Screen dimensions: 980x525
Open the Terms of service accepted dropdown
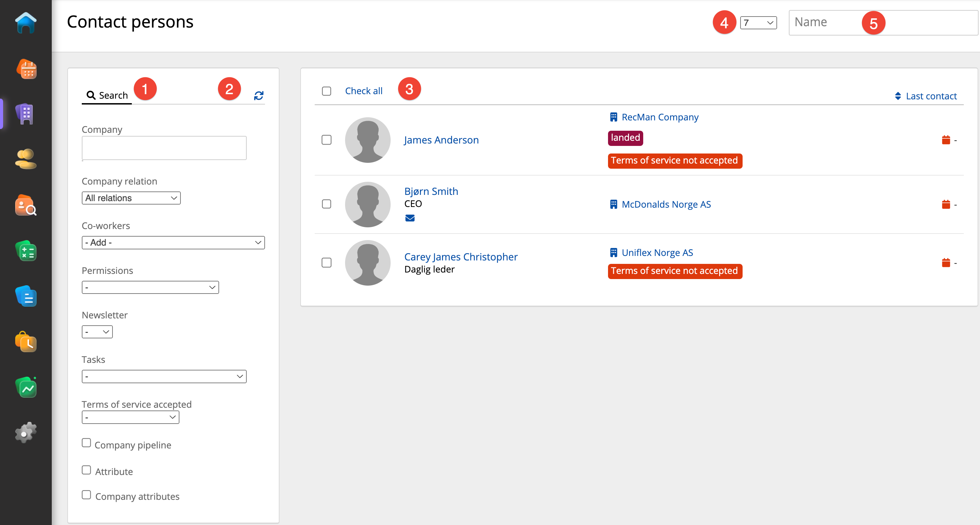click(130, 417)
